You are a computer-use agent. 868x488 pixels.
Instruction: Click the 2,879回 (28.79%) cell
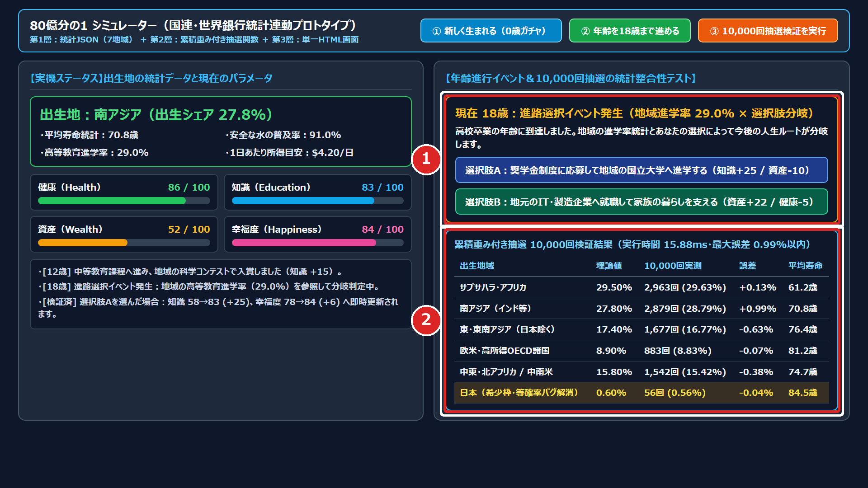[685, 309]
